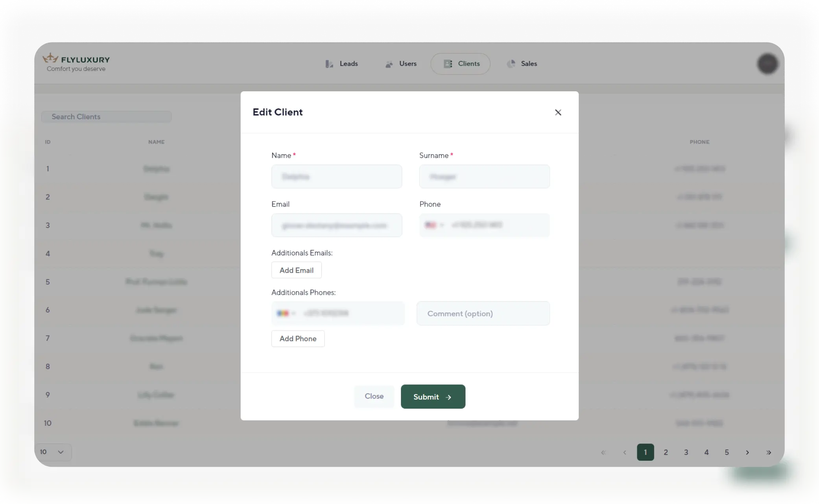Go to the next page arrow
819x504 pixels.
tap(747, 452)
